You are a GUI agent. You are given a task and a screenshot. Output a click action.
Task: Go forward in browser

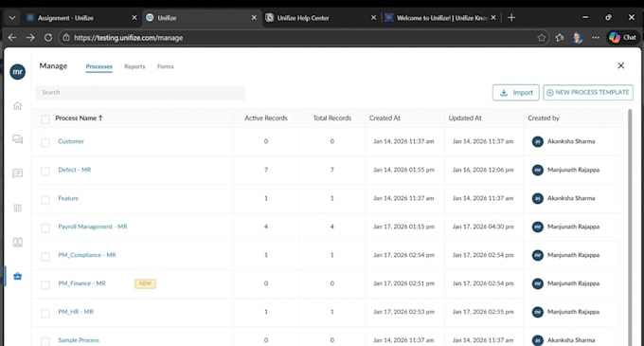pyautogui.click(x=30, y=38)
